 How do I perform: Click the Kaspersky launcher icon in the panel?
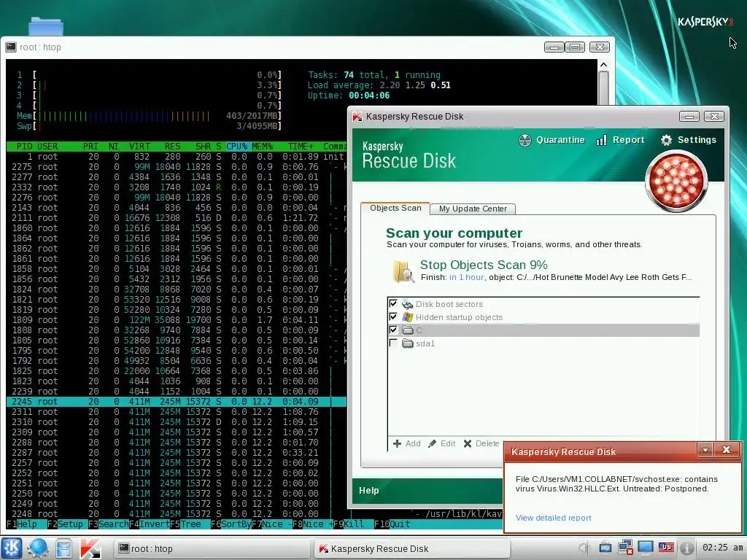coord(90,548)
